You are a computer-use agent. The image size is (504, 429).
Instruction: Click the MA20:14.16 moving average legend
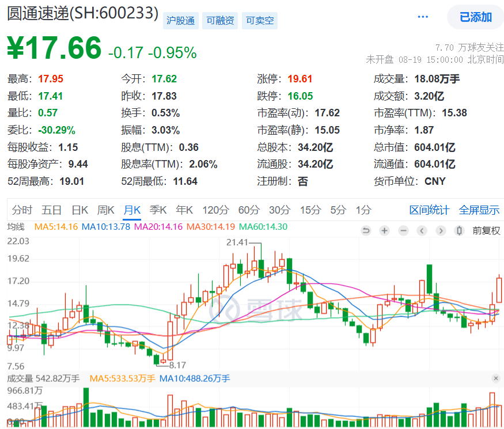[158, 227]
